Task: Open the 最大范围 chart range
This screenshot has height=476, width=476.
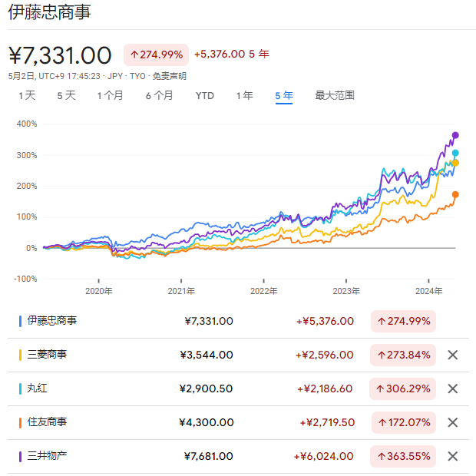Action: 335,95
